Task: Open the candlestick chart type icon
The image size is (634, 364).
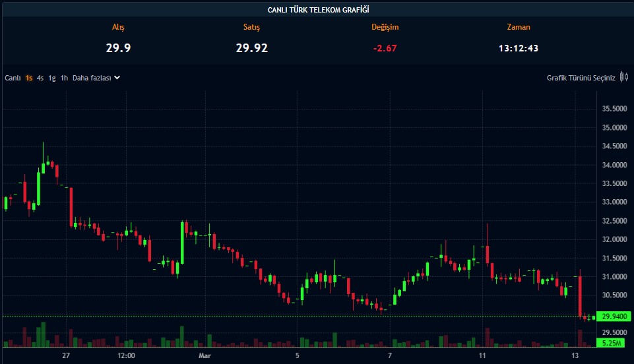Action: click(x=623, y=78)
